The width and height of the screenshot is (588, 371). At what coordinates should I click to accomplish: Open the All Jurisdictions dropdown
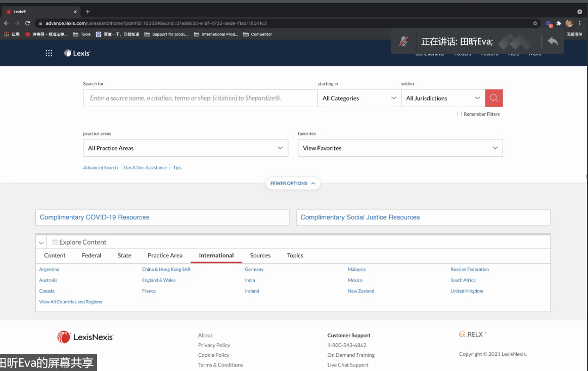click(443, 98)
